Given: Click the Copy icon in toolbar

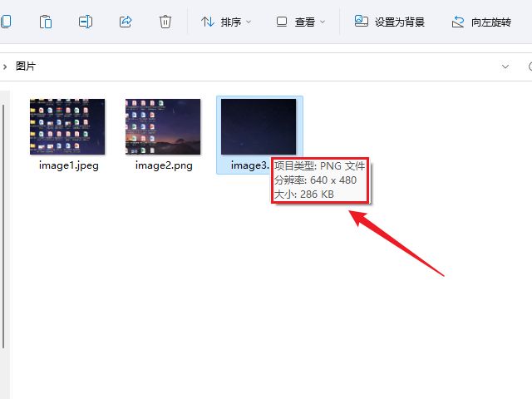Looking at the screenshot, I should pos(6,22).
